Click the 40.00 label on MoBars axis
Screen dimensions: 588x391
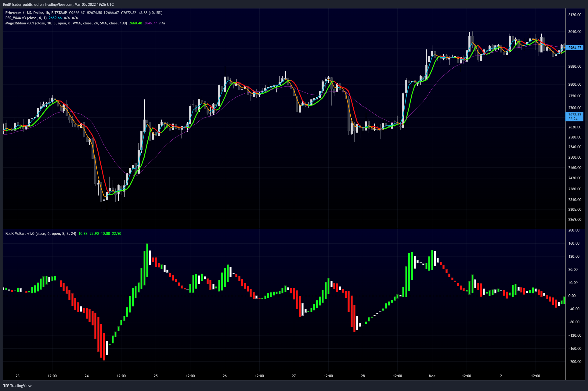pyautogui.click(x=573, y=283)
